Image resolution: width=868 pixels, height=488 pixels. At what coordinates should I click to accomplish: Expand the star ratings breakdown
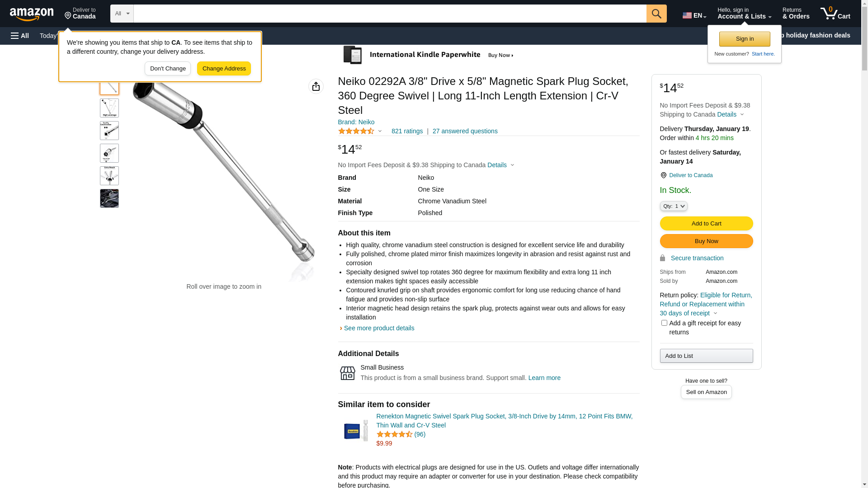click(x=360, y=131)
